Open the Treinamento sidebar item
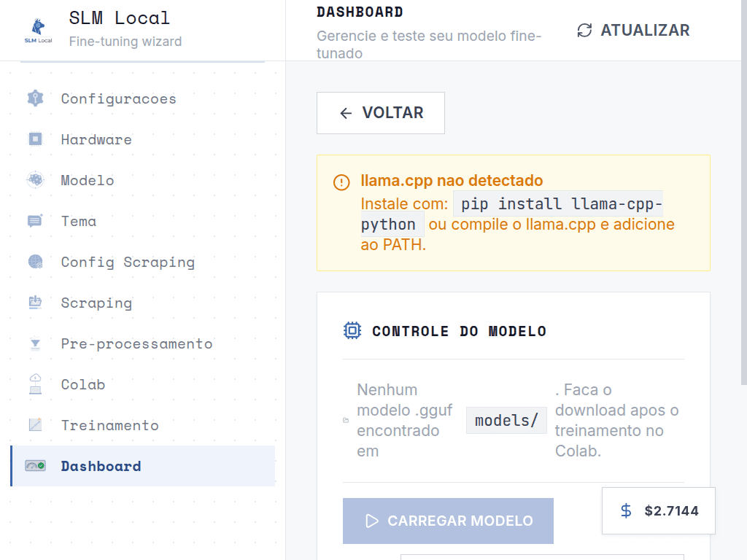The width and height of the screenshot is (747, 560). pyautogui.click(x=109, y=425)
